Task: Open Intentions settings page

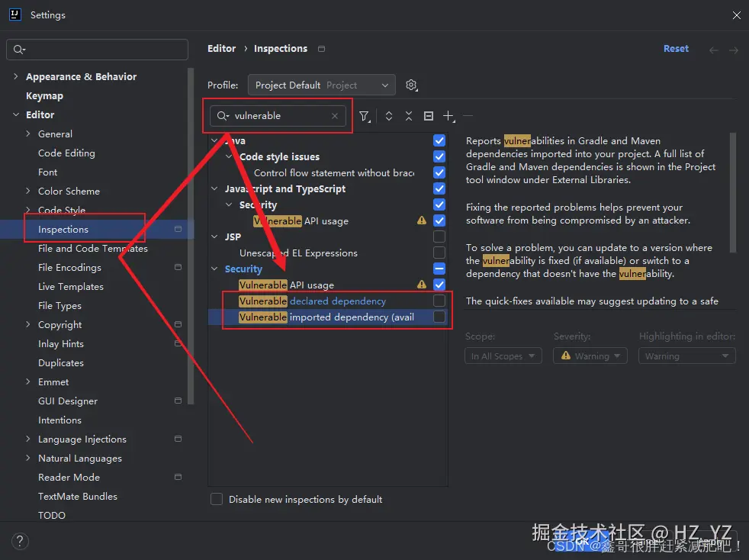Action: coord(59,420)
